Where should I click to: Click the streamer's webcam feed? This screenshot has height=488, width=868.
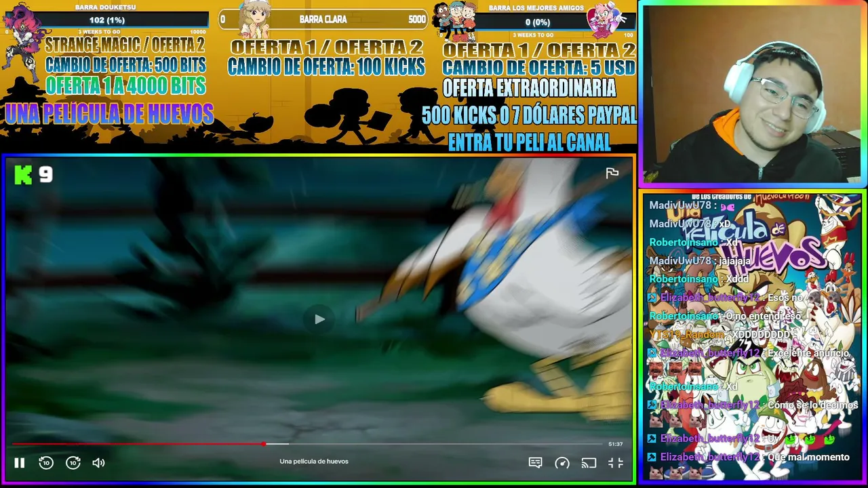pos(753,95)
